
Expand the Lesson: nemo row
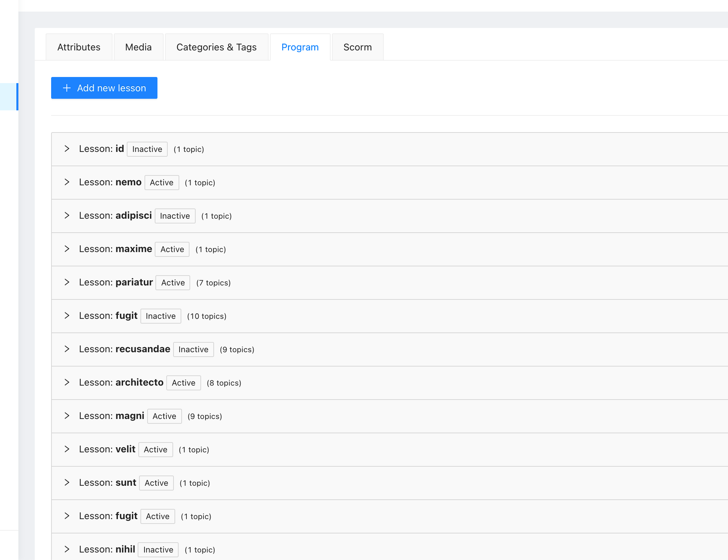[x=67, y=182]
